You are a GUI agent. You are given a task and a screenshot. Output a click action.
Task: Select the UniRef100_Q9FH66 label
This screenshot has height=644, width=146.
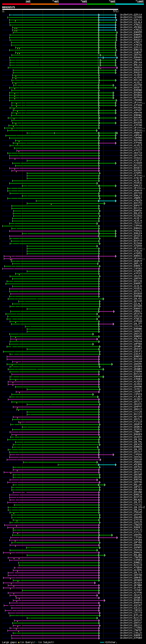[x=131, y=344]
